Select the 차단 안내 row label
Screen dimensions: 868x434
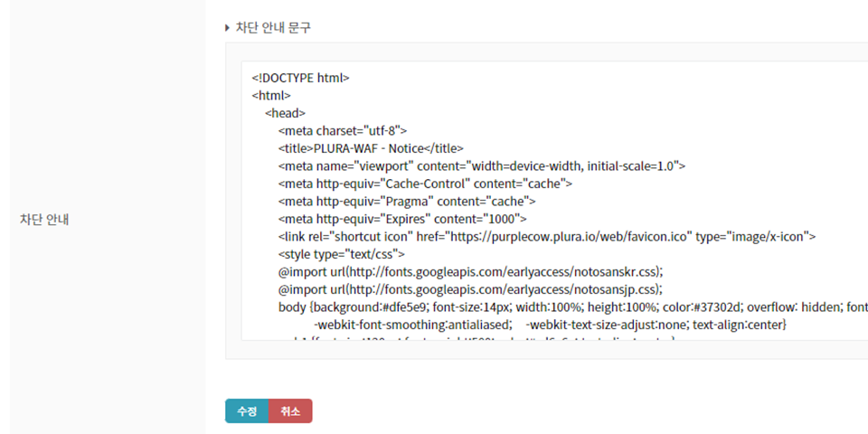[x=45, y=220]
